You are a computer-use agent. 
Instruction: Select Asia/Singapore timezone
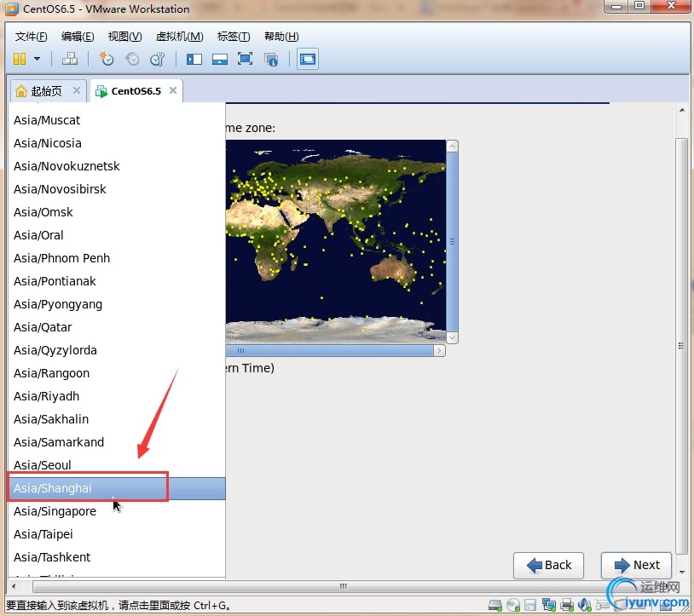(117, 511)
